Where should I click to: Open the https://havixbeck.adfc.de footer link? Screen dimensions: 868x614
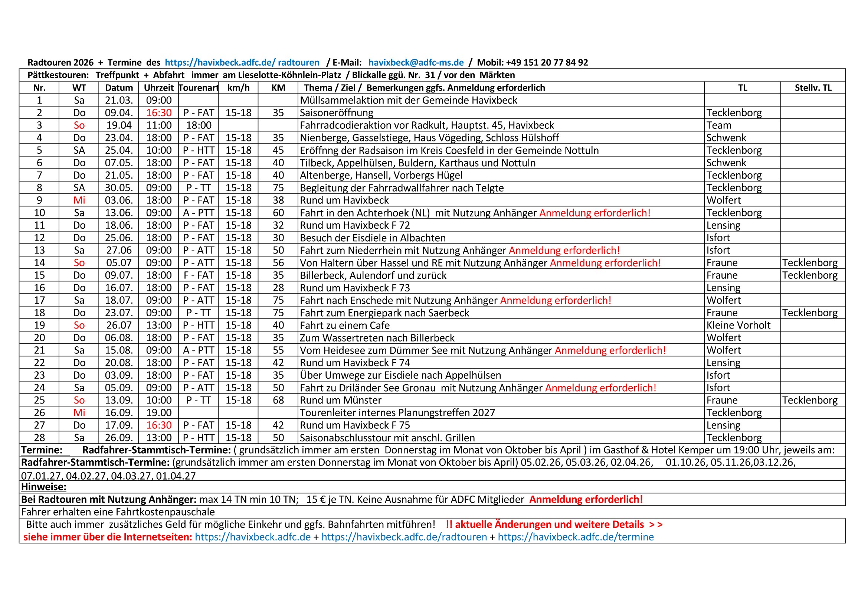[253, 537]
